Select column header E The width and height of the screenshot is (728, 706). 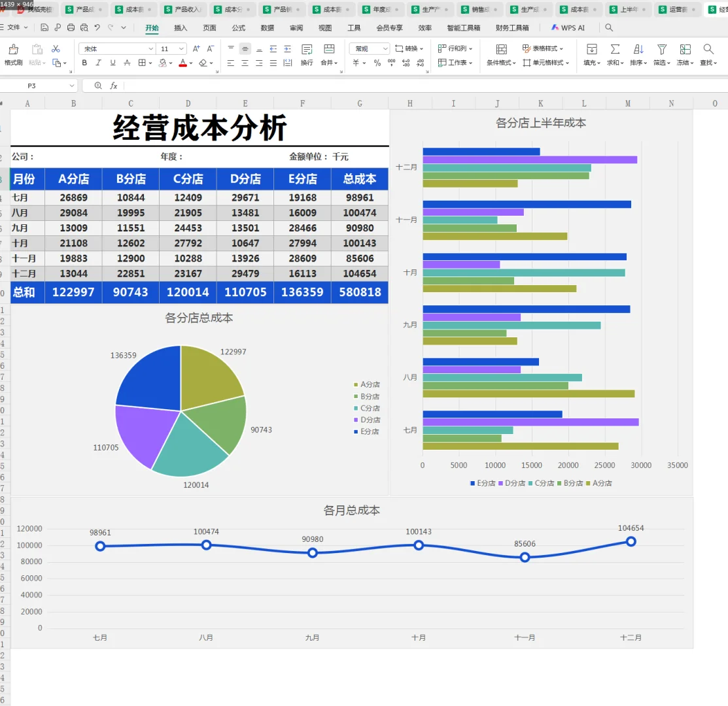coord(245,103)
